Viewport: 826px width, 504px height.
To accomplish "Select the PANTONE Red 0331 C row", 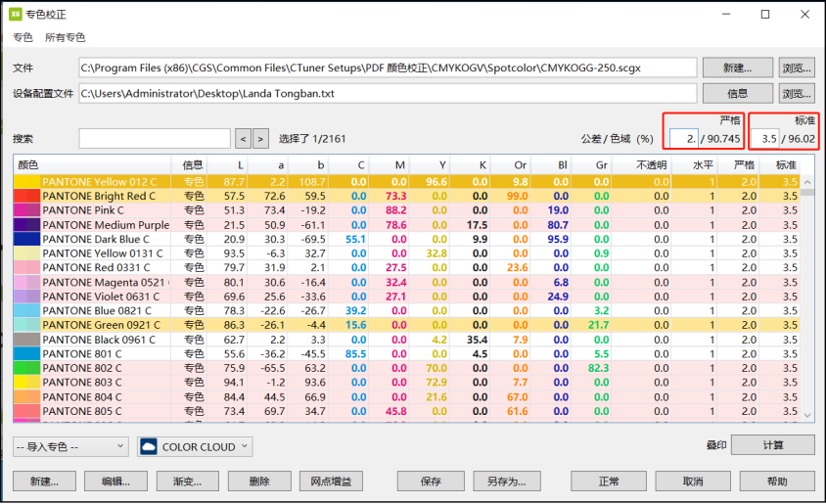I will point(407,267).
